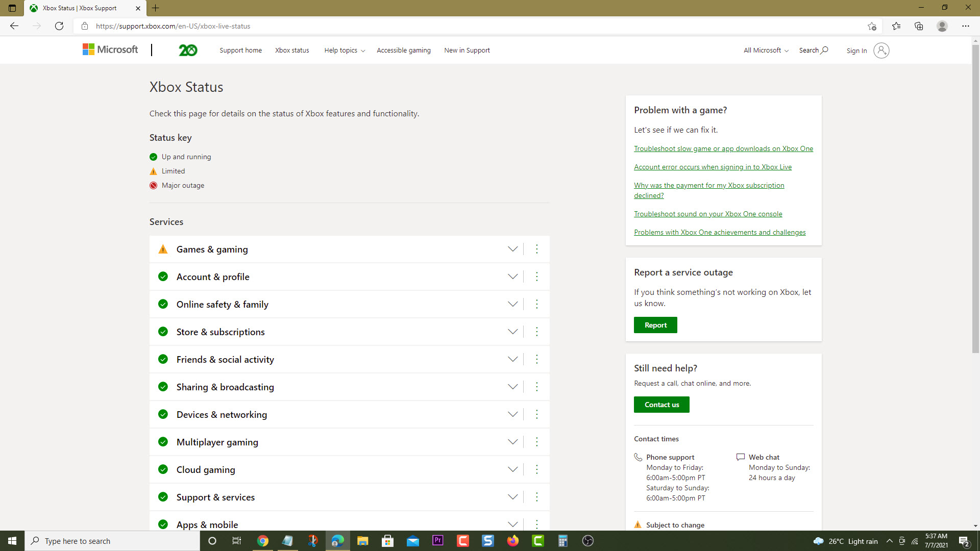Launch Firefox from the taskbar
This screenshot has height=551, width=980.
[513, 540]
